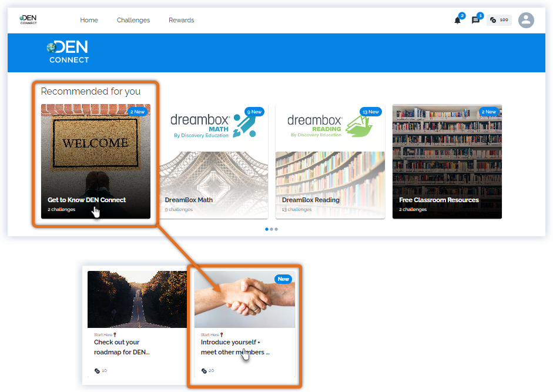Open Introduce yourself challenge title
553x392 pixels.
[x=235, y=347]
